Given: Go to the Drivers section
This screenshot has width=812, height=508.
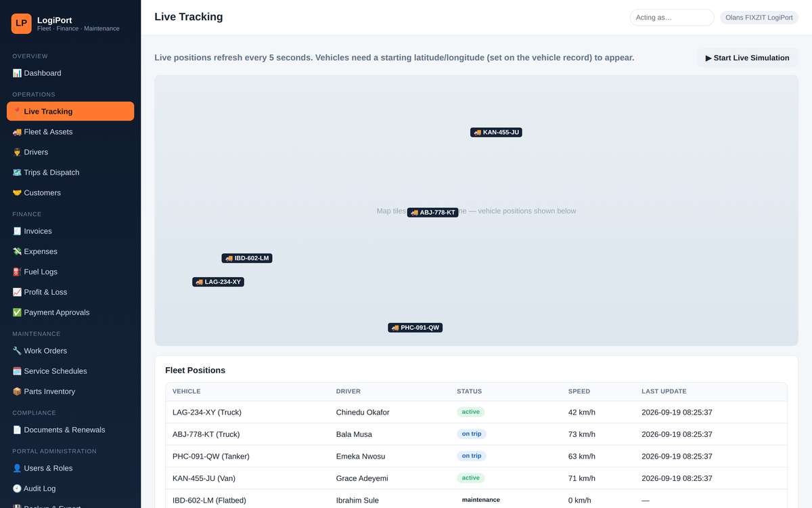Looking at the screenshot, I should 70,152.
